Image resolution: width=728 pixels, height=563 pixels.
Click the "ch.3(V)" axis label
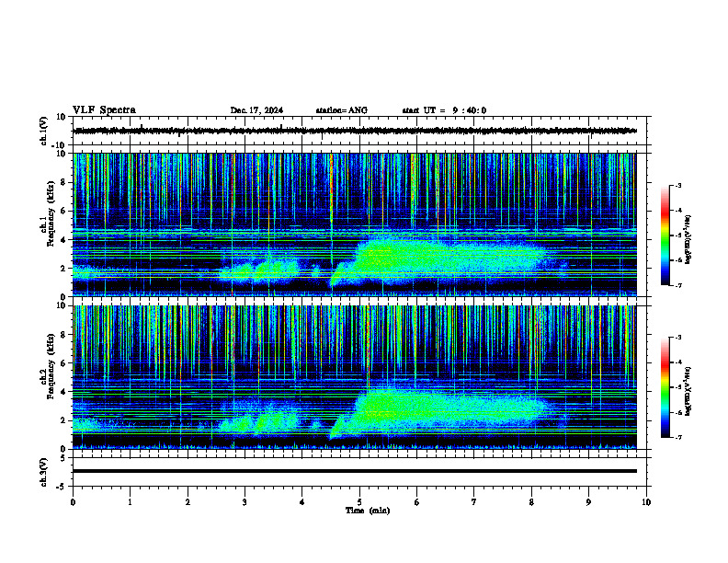pos(44,472)
